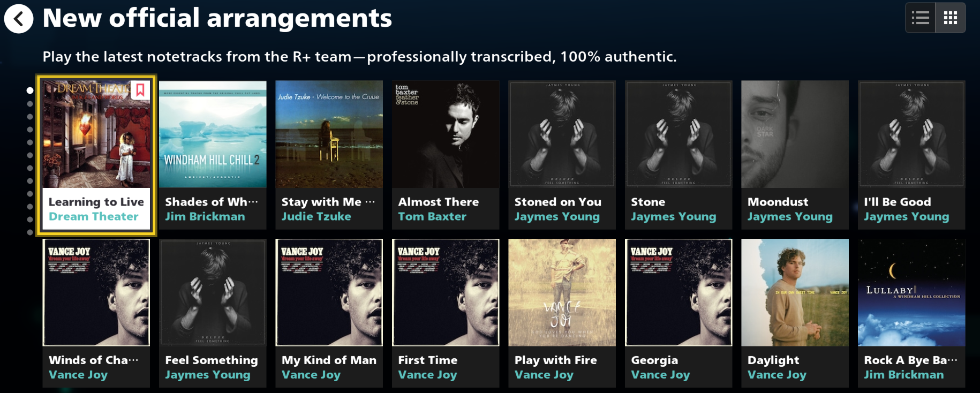Image resolution: width=980 pixels, height=393 pixels.
Task: Select Feel Something by Jaymes Young
Action: coord(213,313)
